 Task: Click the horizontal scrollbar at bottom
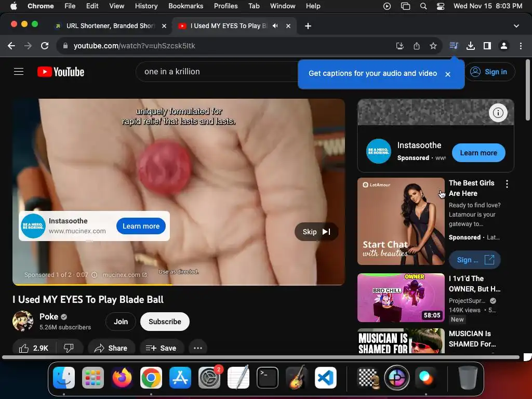pyautogui.click(x=261, y=357)
